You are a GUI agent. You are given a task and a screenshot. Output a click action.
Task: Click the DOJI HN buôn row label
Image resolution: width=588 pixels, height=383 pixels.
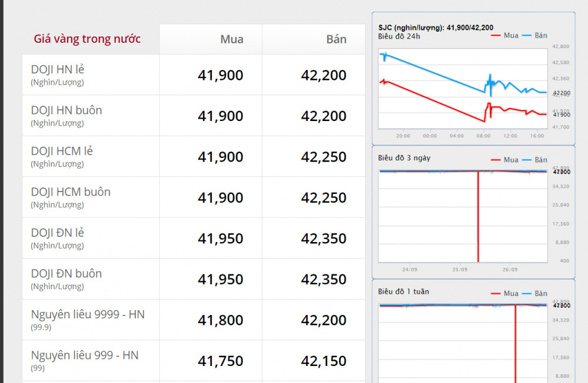point(66,110)
